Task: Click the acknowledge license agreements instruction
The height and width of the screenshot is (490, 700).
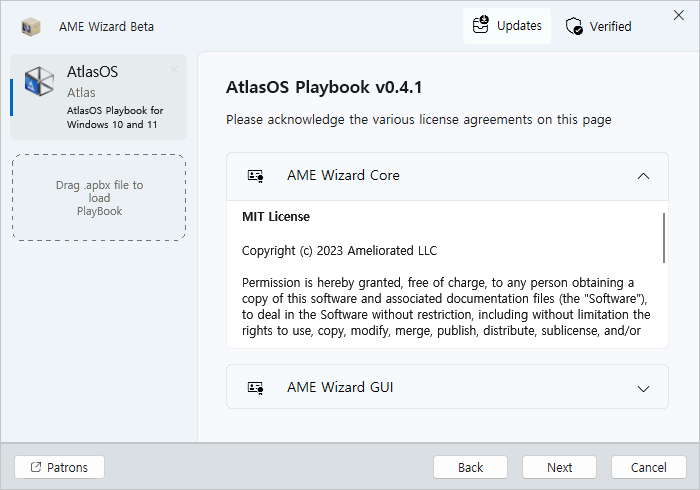Action: coord(419,120)
